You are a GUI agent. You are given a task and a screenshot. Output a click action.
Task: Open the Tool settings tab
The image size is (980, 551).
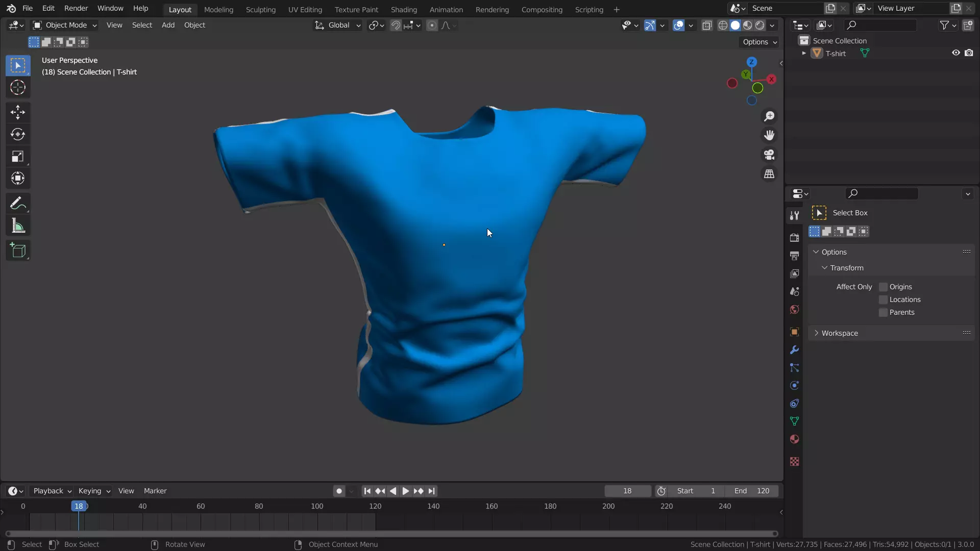[794, 215]
